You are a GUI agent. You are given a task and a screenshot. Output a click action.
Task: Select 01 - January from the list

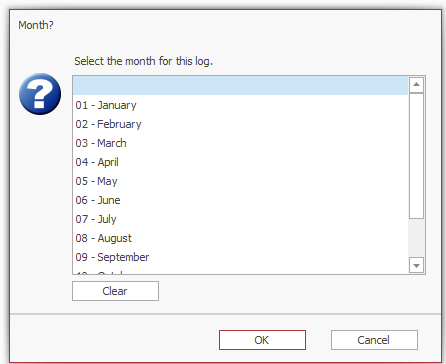(x=240, y=105)
